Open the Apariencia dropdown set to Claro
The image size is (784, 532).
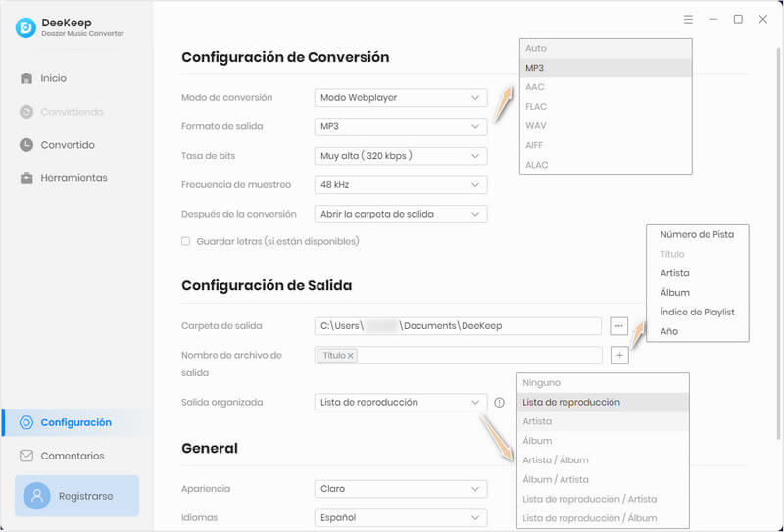pos(402,489)
